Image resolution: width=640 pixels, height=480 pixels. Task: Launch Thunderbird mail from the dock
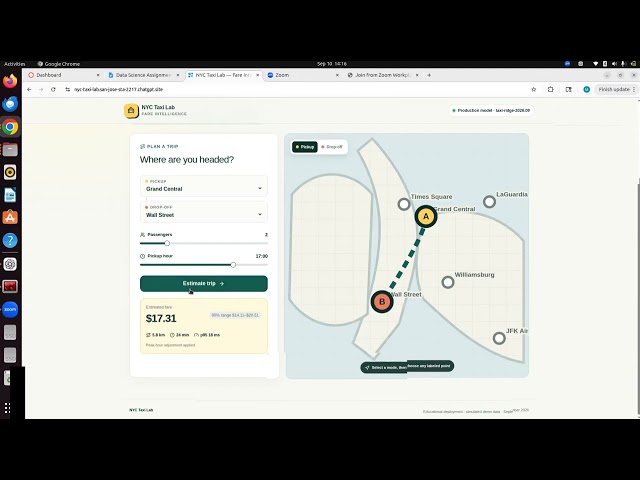point(10,104)
